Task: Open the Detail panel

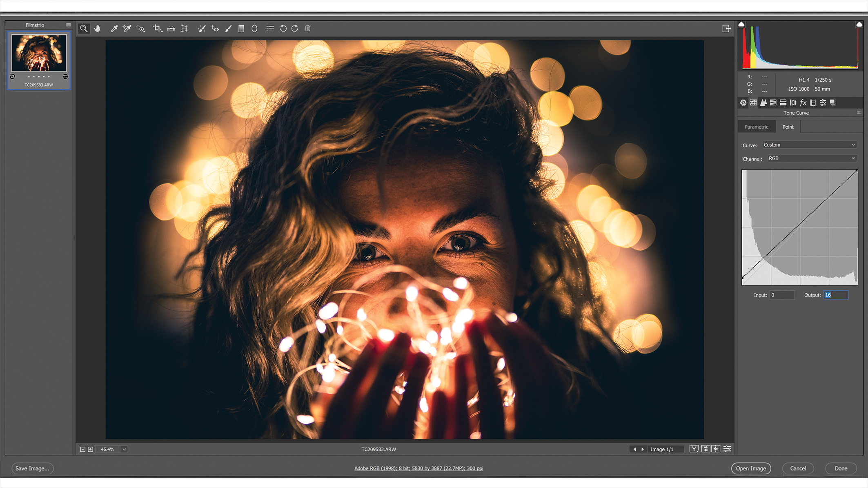Action: coord(763,103)
